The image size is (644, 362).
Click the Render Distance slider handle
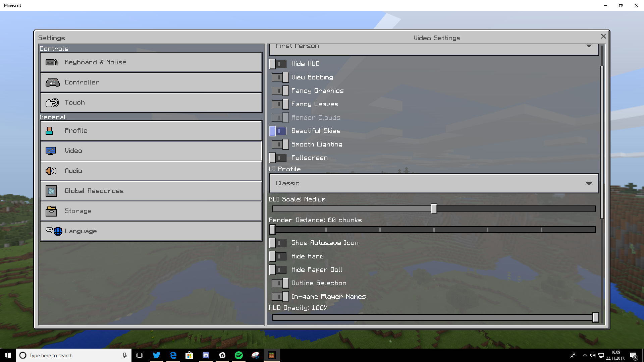[x=272, y=230]
